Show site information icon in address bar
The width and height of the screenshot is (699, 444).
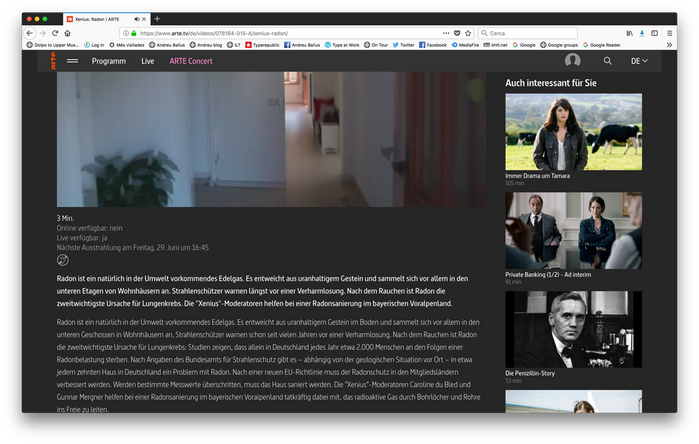point(126,33)
